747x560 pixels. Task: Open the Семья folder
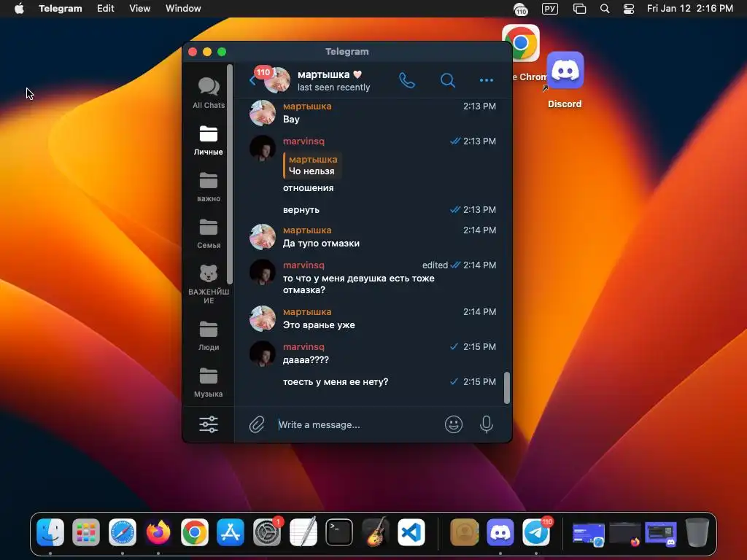tap(209, 234)
